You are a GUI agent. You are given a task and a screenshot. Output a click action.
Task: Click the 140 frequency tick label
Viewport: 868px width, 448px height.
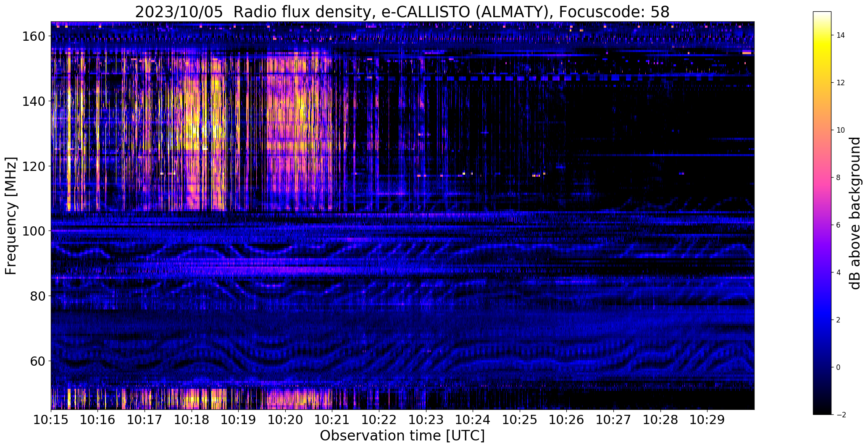[x=33, y=101]
